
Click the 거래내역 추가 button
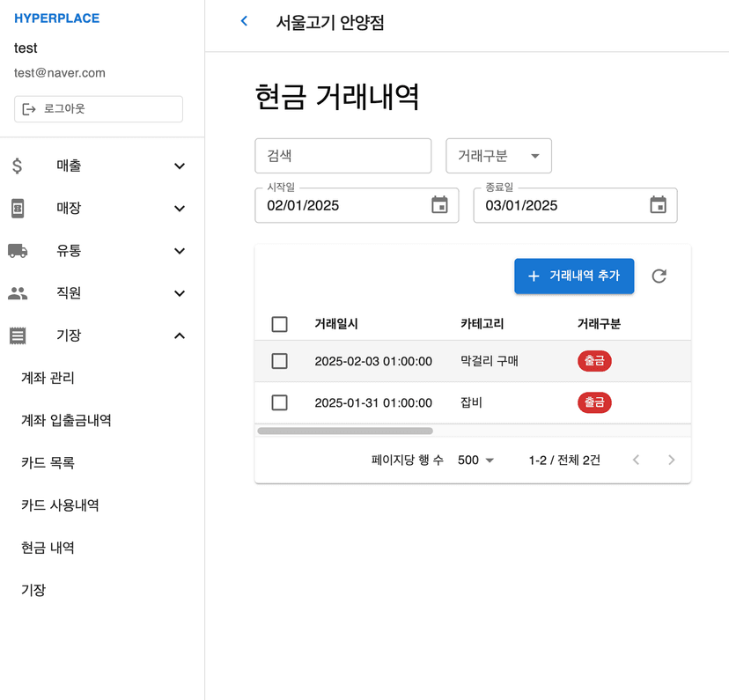(574, 276)
